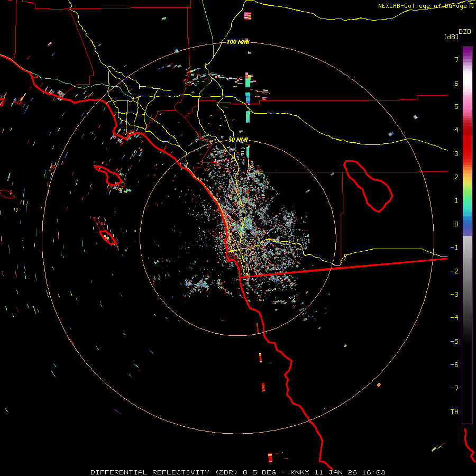Click the "7" value on color scale
The width and height of the screenshot is (476, 476).
(x=456, y=60)
